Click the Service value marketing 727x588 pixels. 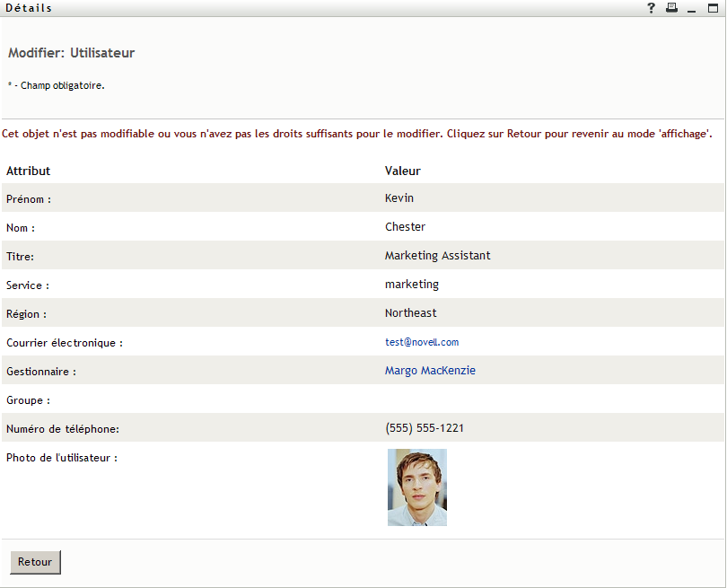pos(412,285)
